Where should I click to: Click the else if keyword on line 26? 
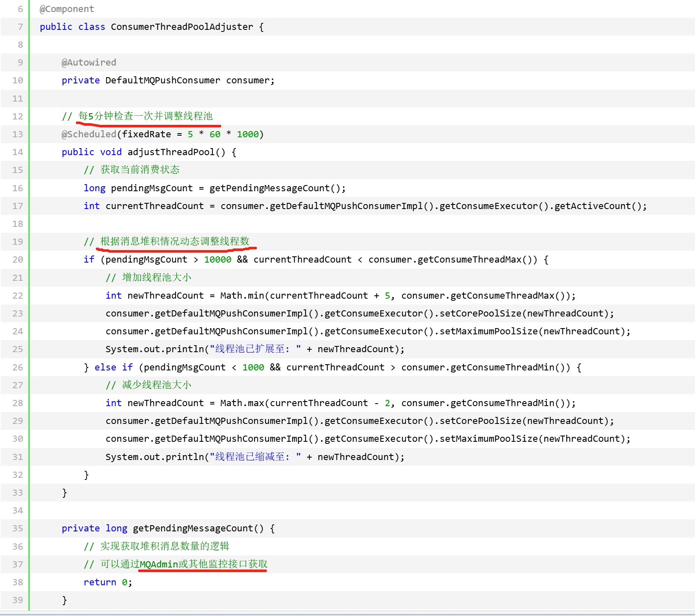click(x=114, y=368)
